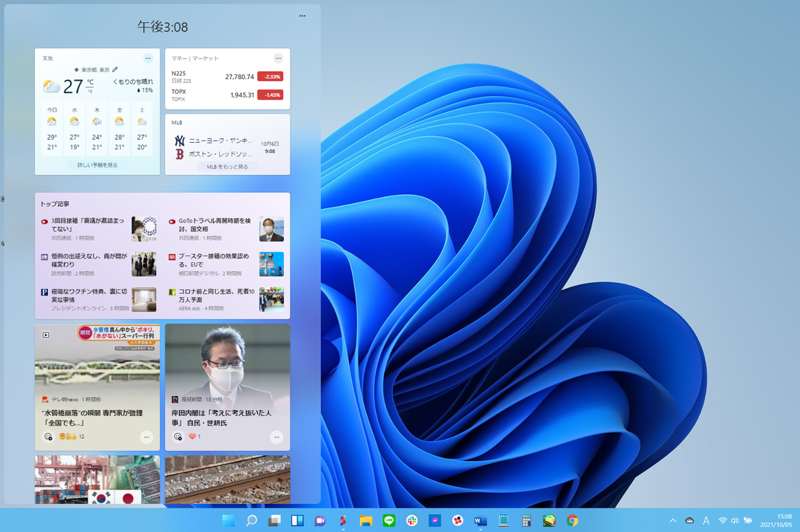The image size is (800, 532).
Task: Add a reaction to 岸田内閣 card
Action: point(177,437)
